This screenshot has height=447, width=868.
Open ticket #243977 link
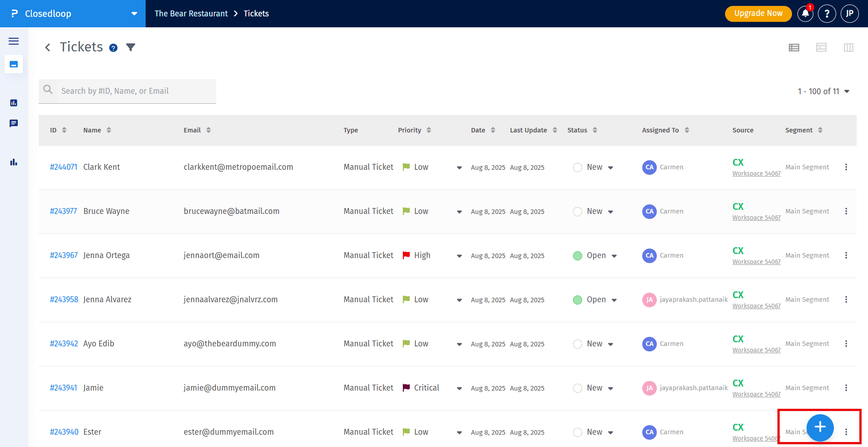coord(63,211)
